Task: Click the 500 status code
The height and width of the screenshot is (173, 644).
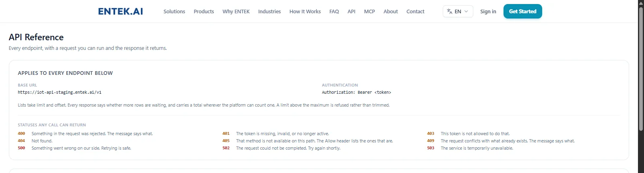Action: pos(21,148)
